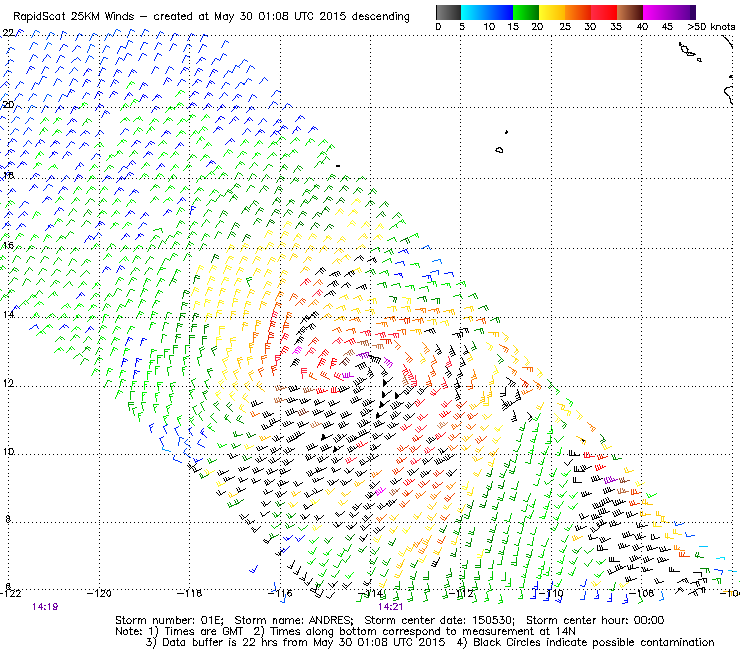740x650 pixels.
Task: Click the purple "14:21" time label
Action: (390, 607)
